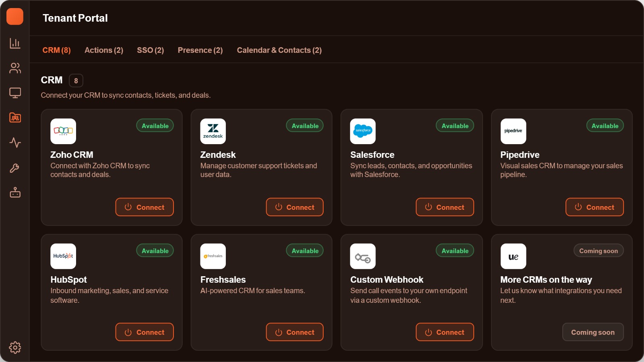644x362 pixels.
Task: Click 'Connect your CRM to sync contacts' text
Action: [126, 95]
